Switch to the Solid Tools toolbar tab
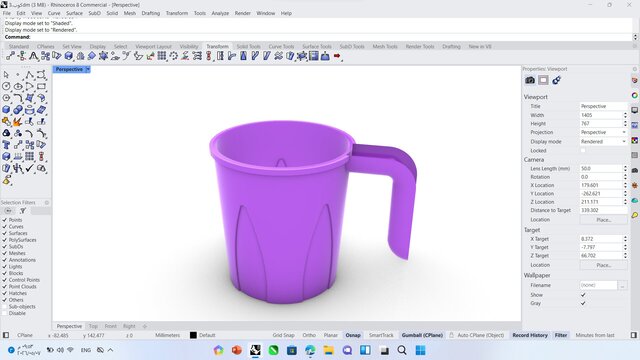The width and height of the screenshot is (640, 360). click(x=248, y=47)
